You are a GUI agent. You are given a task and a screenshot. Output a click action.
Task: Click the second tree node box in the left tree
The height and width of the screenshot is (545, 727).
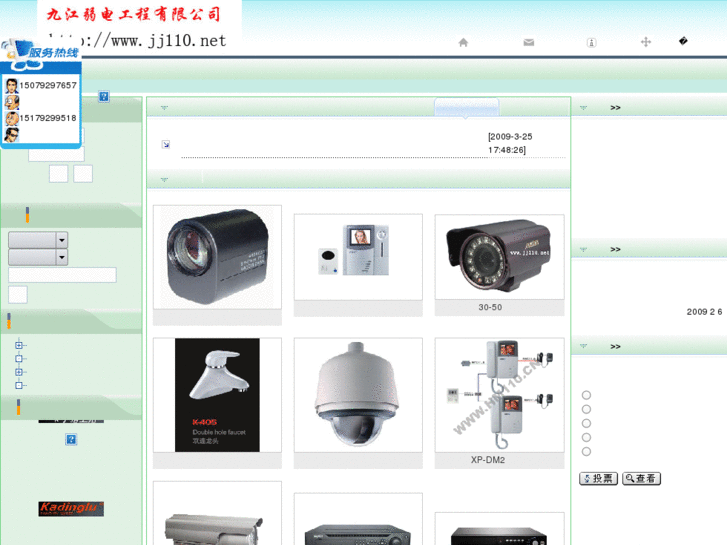pos(19,359)
